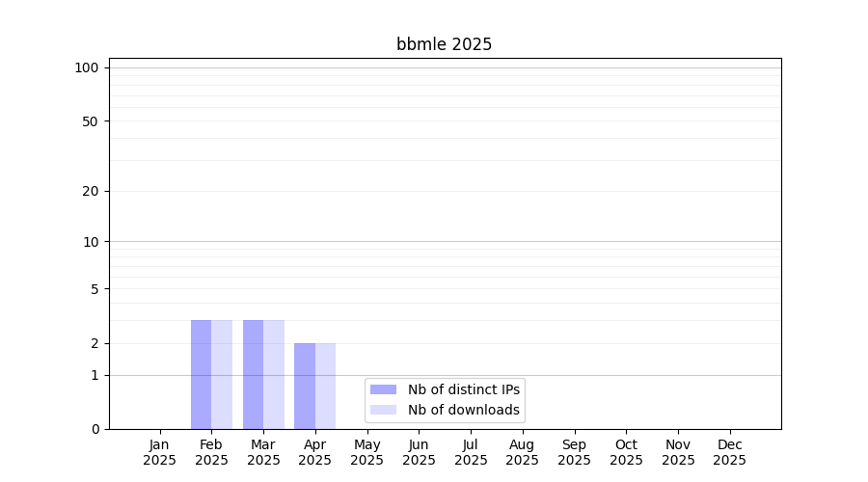Click the "Jan 2025" x-axis label

160,452
